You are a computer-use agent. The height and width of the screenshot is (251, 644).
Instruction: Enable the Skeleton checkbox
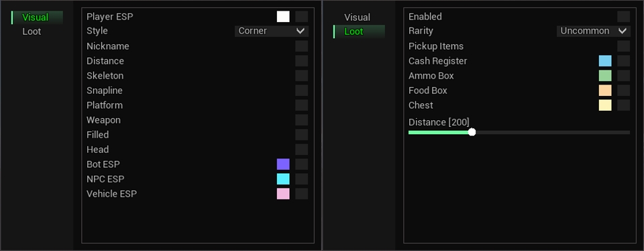click(301, 76)
